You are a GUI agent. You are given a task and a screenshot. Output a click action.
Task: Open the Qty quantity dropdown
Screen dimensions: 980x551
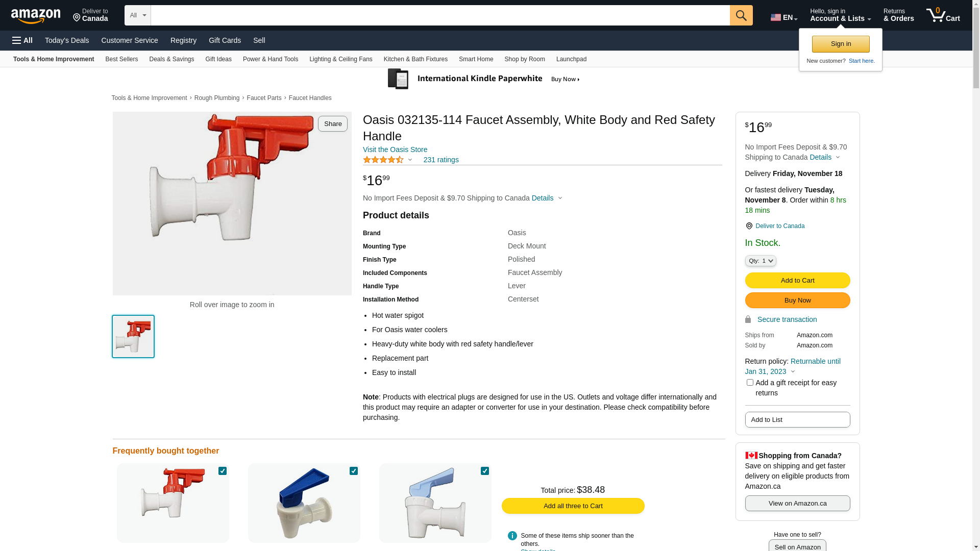tap(761, 261)
